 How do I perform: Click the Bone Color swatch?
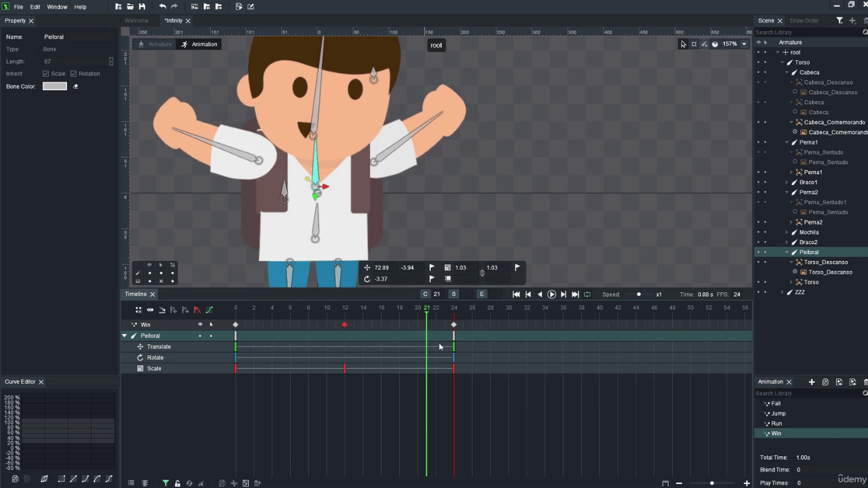tap(55, 86)
